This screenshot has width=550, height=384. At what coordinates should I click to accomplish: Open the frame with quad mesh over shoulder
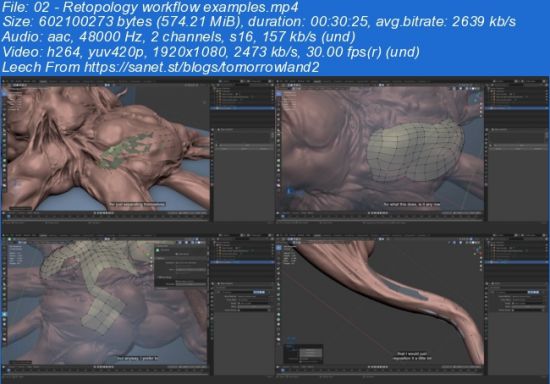(x=412, y=150)
